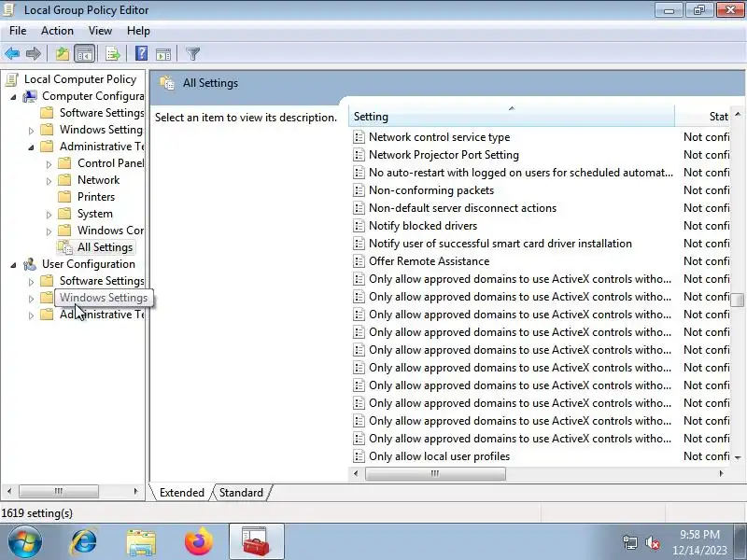Click the Offer Remote Assistance policy icon
This screenshot has width=747, height=560.
click(359, 261)
